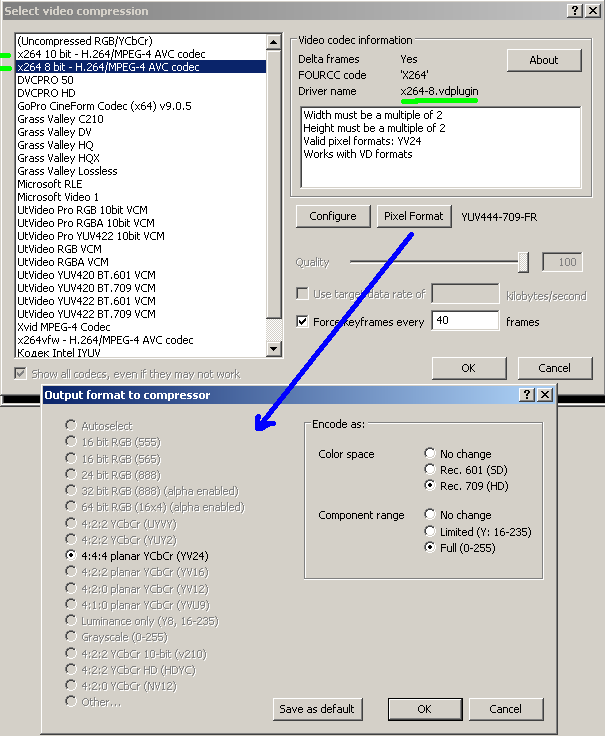Select Grass Valley C210 codec

141,119
